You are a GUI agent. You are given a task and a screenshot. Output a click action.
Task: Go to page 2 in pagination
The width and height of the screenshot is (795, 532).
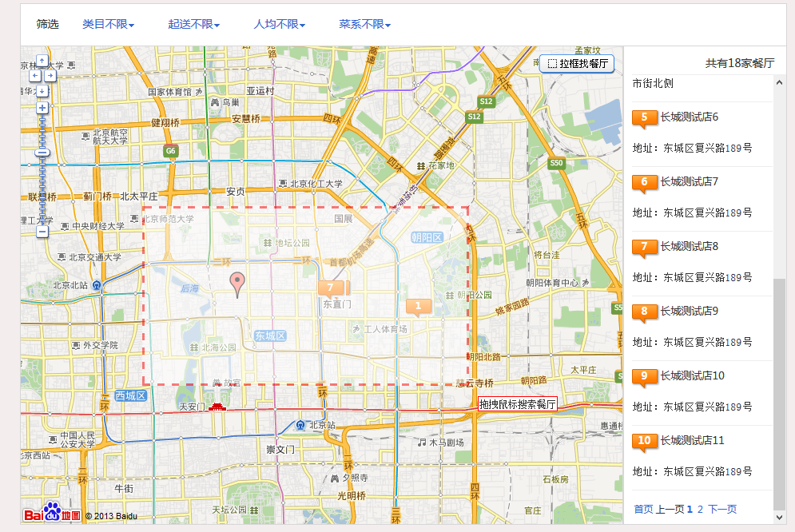pos(700,509)
